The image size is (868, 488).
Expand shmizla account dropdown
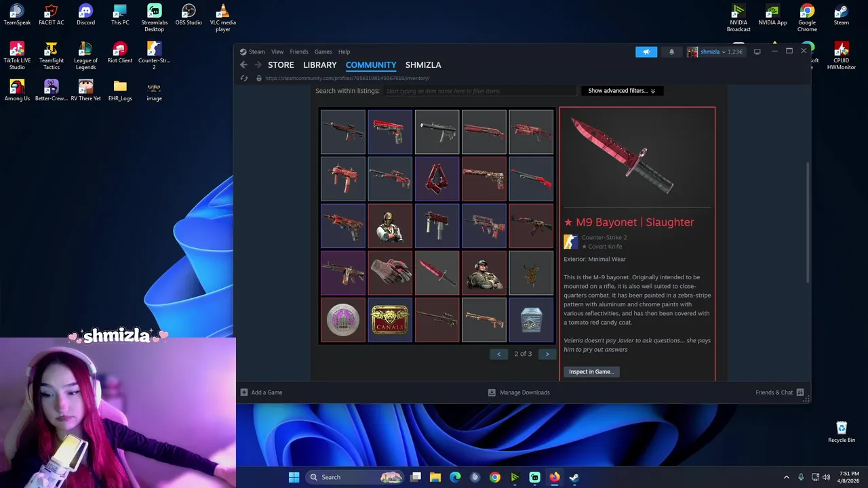click(715, 52)
